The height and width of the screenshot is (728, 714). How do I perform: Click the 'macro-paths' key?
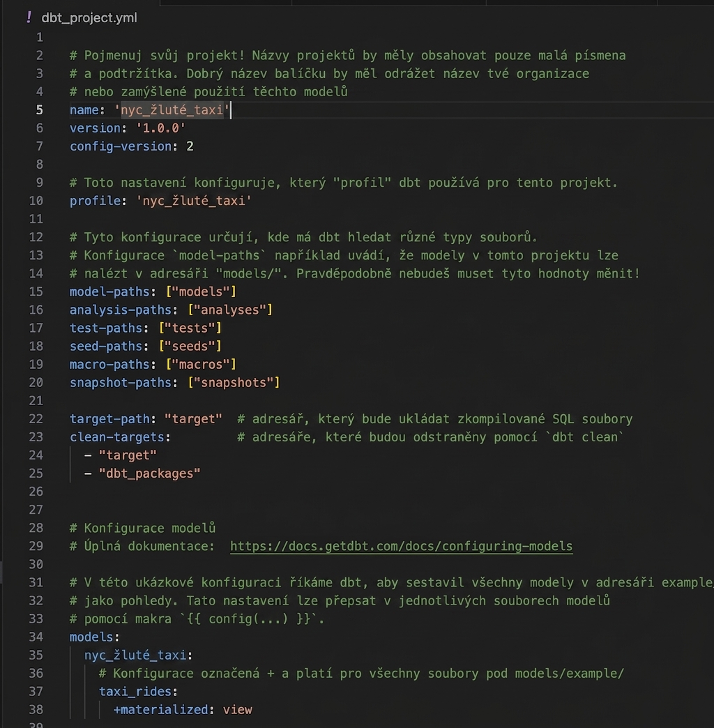[x=109, y=365]
